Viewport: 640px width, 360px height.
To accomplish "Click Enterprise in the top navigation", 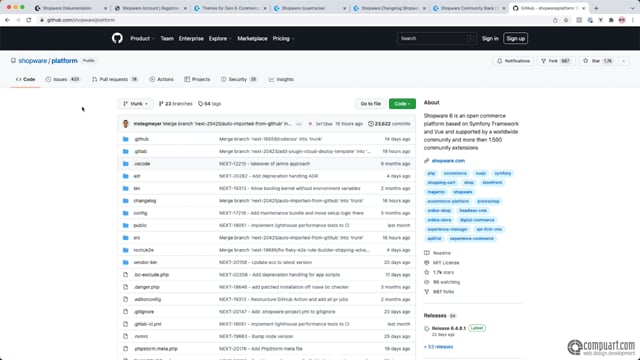I will click(x=191, y=38).
